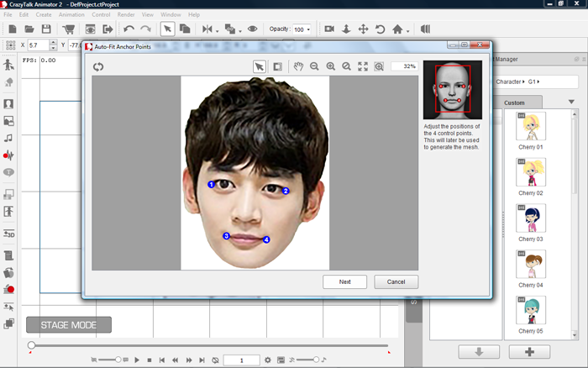Zoom in on the face image
The height and width of the screenshot is (368, 588).
(x=330, y=66)
